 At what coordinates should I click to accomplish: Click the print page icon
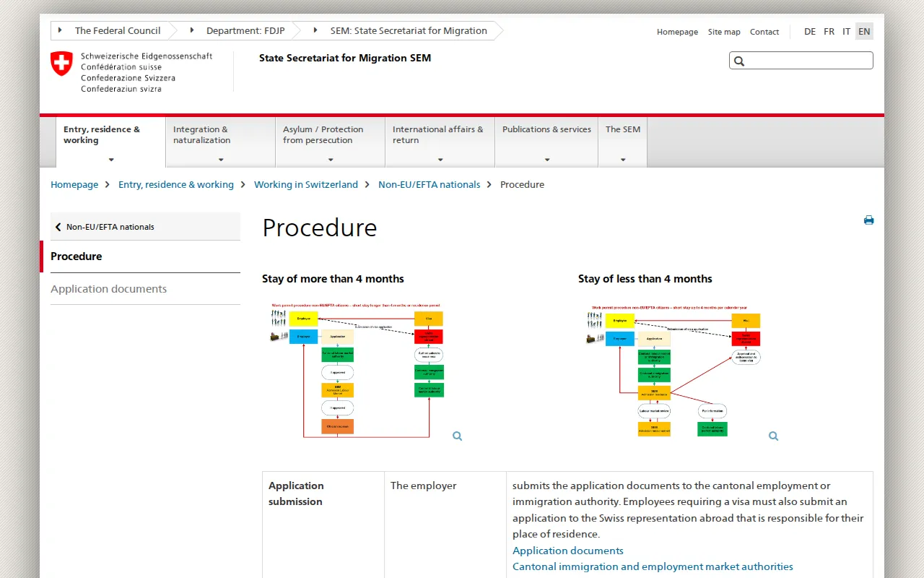pos(868,220)
